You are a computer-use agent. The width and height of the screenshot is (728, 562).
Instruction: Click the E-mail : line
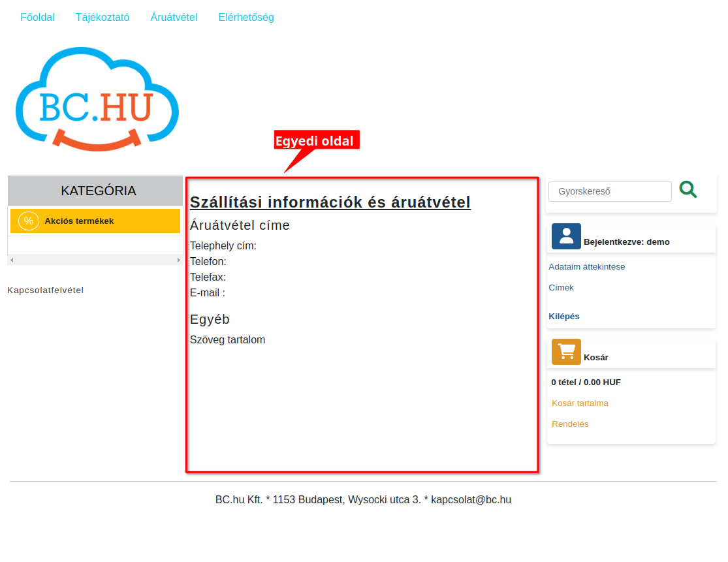point(208,293)
